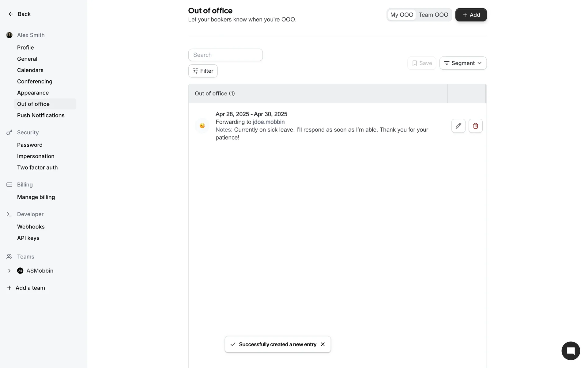Image resolution: width=588 pixels, height=368 pixels.
Task: Click into the Search input field
Action: pyautogui.click(x=225, y=55)
